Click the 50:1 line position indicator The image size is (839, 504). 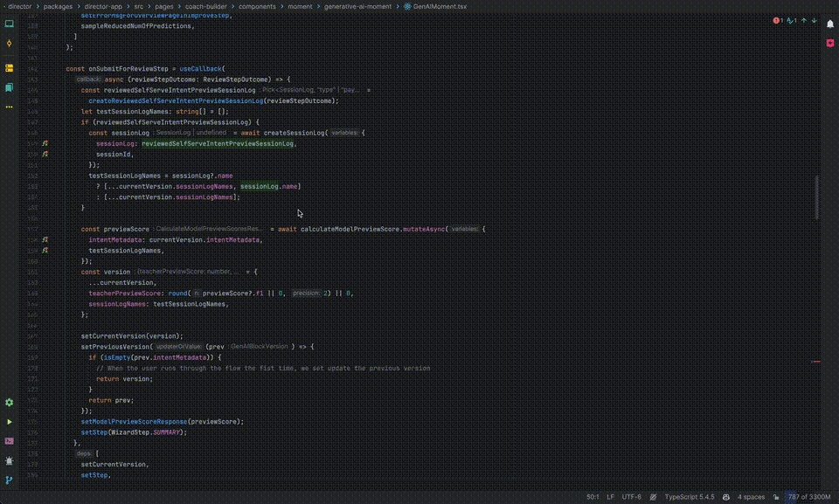(593, 497)
